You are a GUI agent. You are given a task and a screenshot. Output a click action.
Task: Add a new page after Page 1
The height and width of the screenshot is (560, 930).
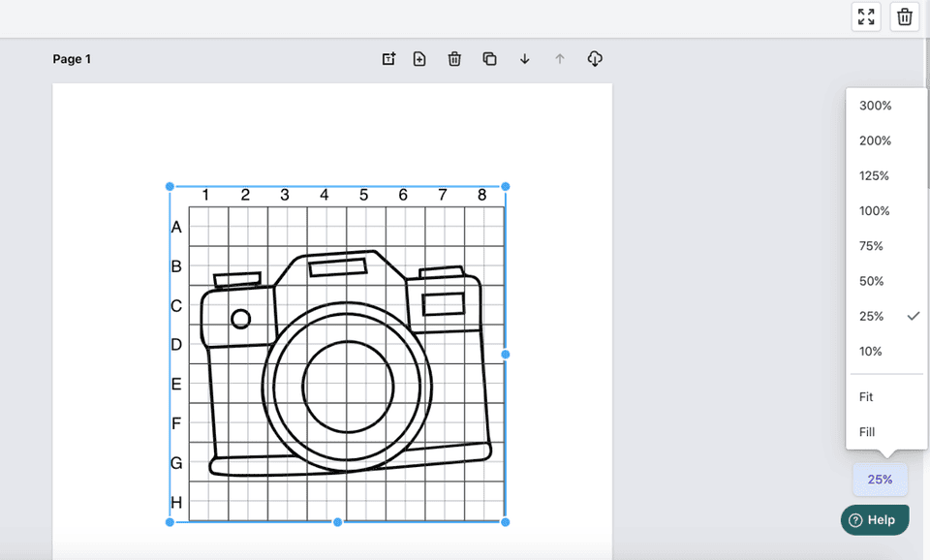coord(419,59)
